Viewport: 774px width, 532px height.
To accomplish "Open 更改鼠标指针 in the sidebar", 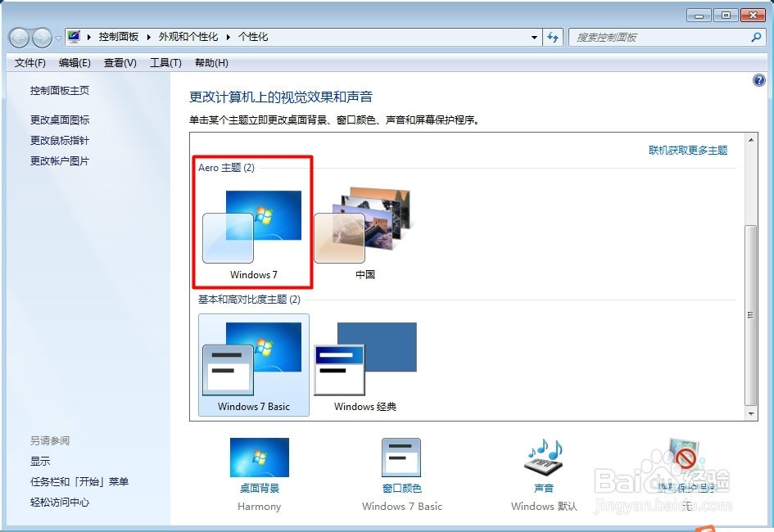I will [x=58, y=140].
